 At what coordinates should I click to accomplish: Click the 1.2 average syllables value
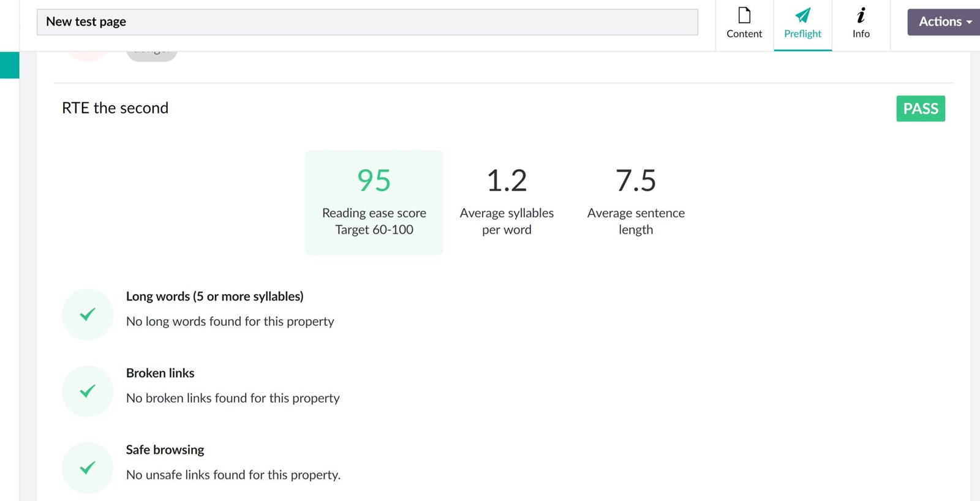click(x=507, y=181)
